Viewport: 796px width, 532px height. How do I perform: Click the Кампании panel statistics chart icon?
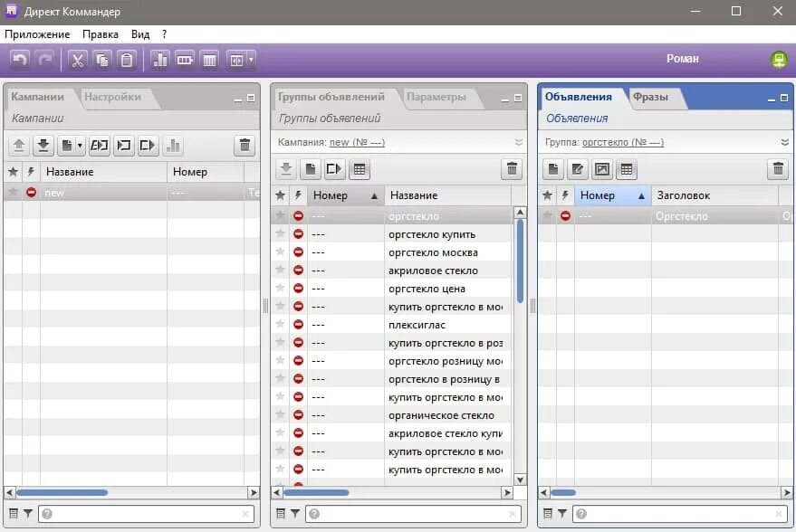[x=173, y=146]
